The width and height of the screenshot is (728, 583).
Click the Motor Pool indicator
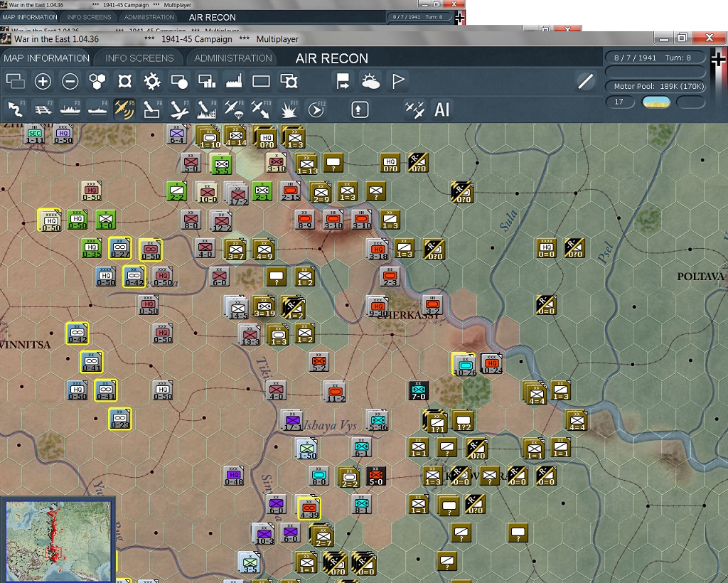(x=655, y=86)
